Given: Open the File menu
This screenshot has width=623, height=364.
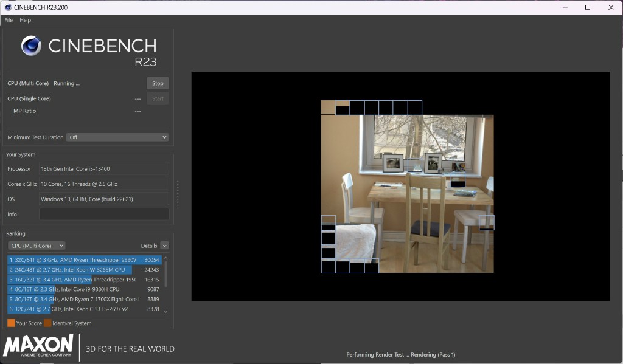Looking at the screenshot, I should point(9,20).
